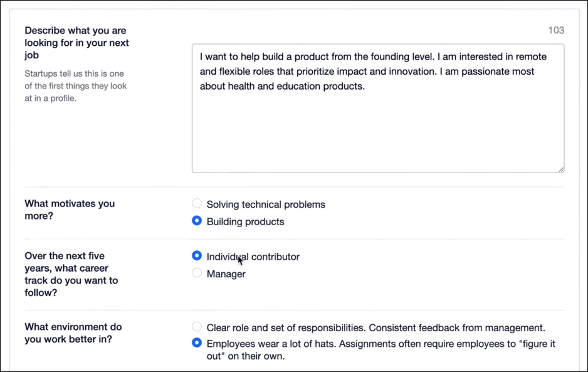Click the "What environment do you work better in?" label
This screenshot has width=588, height=372.
pos(73,332)
